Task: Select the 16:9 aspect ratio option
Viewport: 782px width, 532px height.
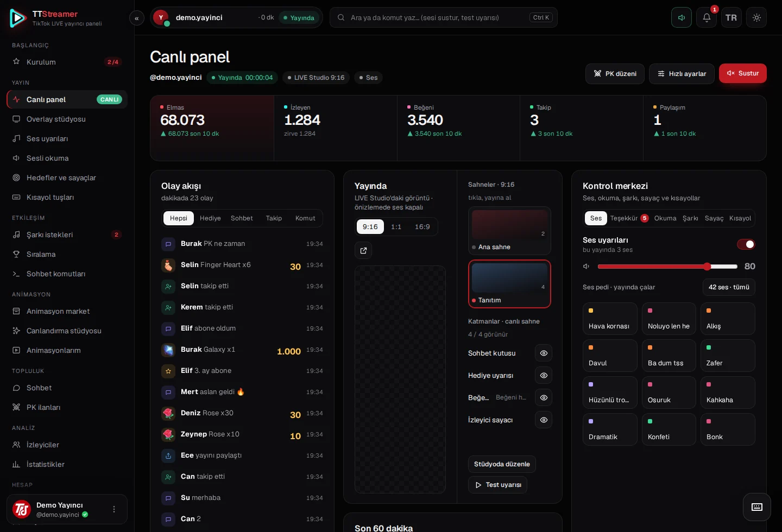Action: pos(422,227)
